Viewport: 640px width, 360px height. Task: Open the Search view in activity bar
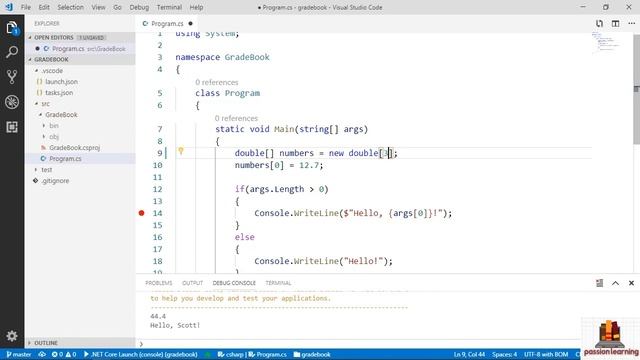point(12,52)
